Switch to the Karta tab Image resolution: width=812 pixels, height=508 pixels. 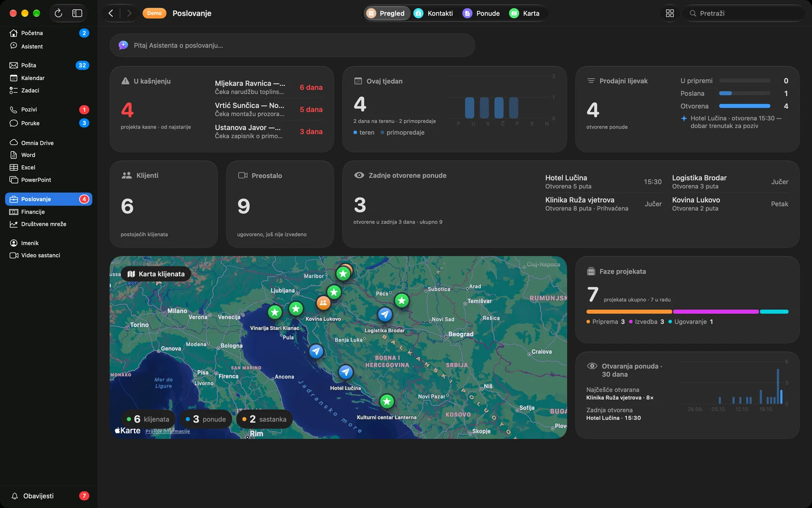524,13
